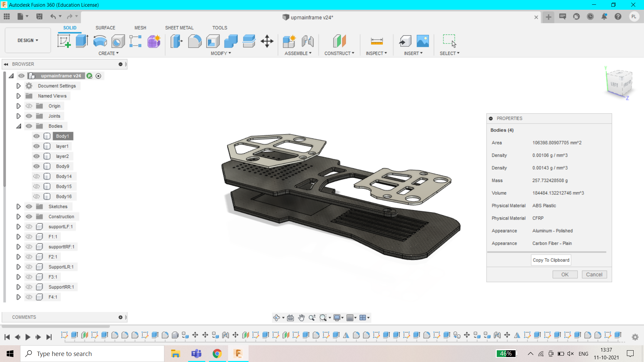
Task: Launch Google Chrome from the taskbar
Action: tap(217, 353)
